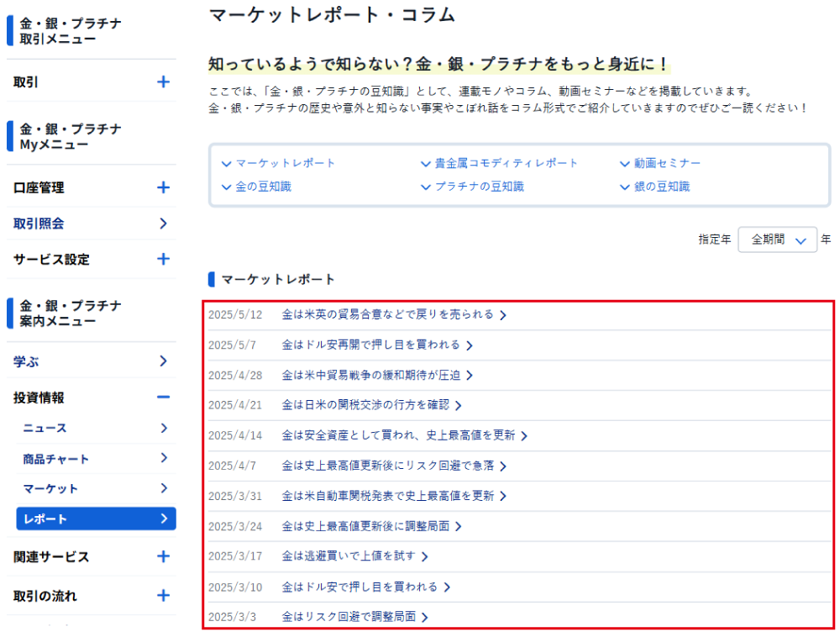Open the highlighted レポート sidebar item

[x=96, y=519]
